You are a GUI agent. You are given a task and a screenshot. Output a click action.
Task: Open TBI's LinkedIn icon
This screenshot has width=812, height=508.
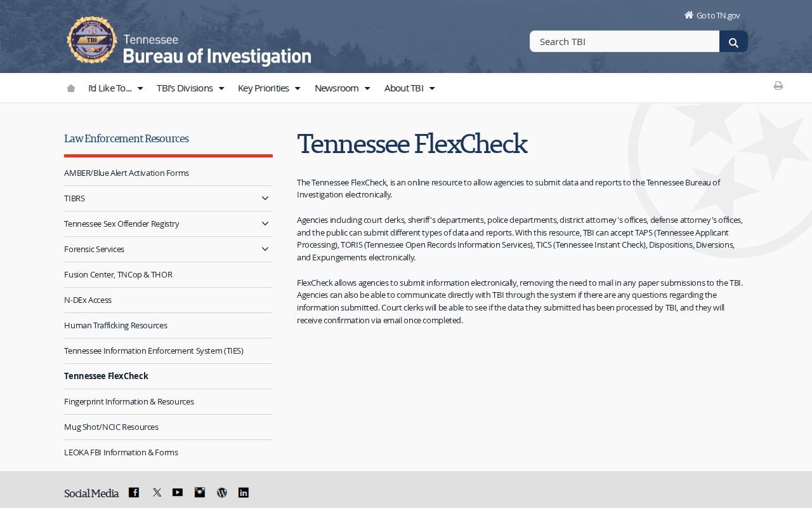pos(244,492)
